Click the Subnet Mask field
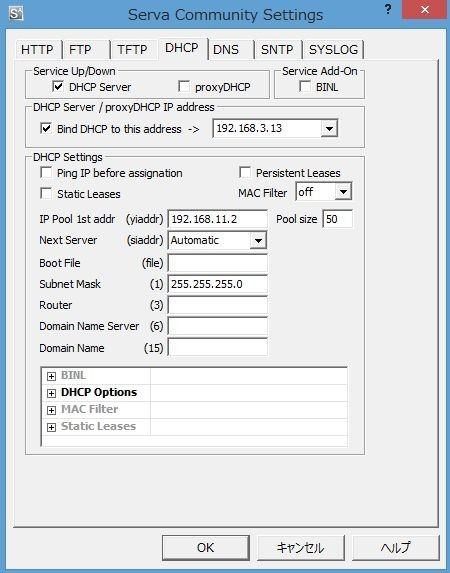This screenshot has width=450, height=573. click(218, 284)
